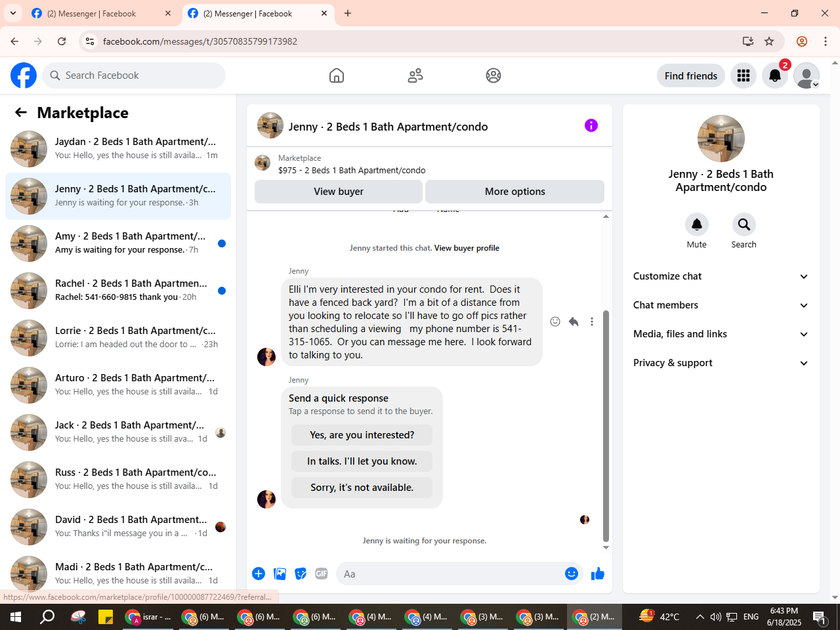React to Jenny's message with emoji icon

(555, 322)
